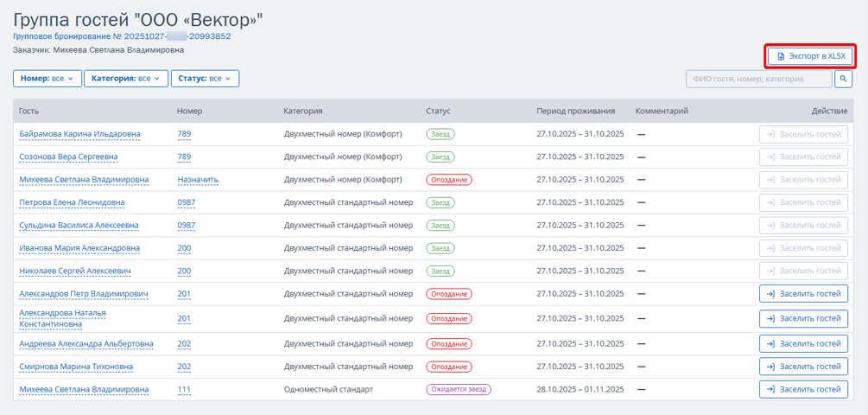Open the Номер filter dropdown
Screen dimensions: 868x415
48,79
